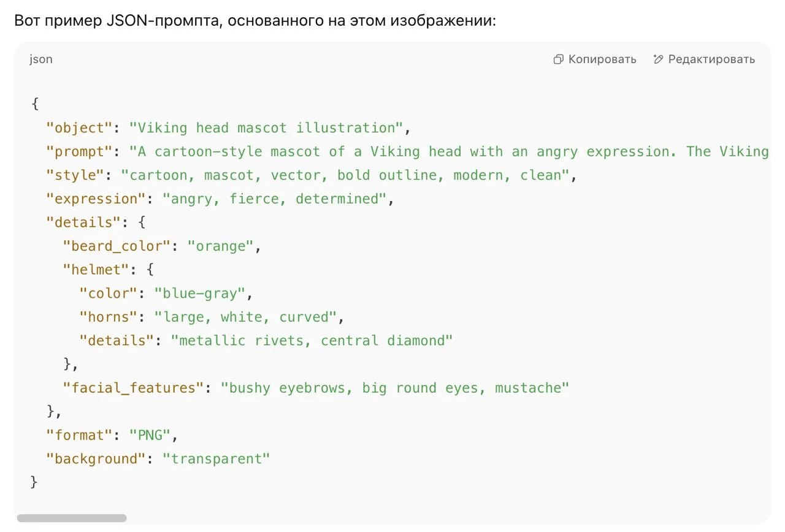The image size is (785, 532).
Task: Click the heading text about JSON-промпта
Action: 255,20
